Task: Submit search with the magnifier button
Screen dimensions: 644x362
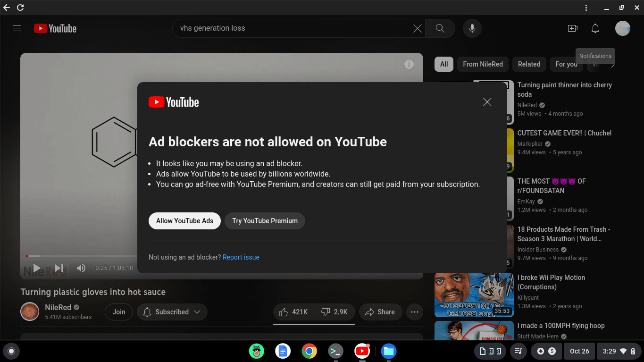Action: tap(440, 28)
